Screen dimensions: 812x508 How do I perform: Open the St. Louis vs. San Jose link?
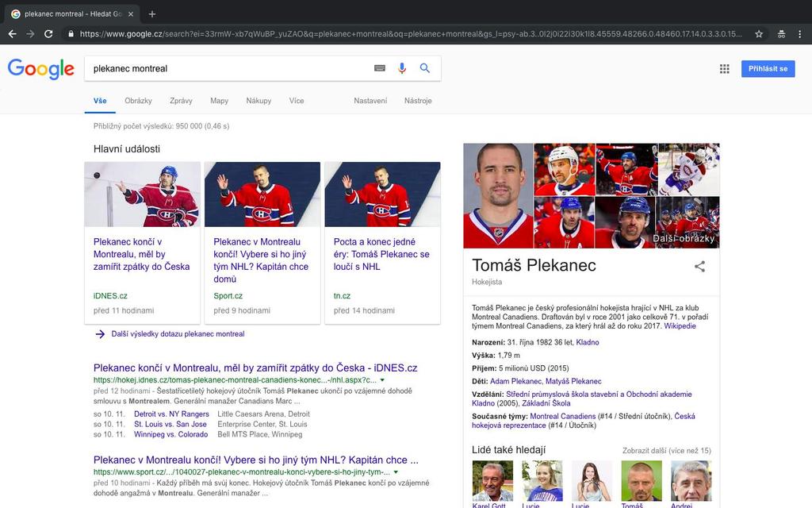170,424
